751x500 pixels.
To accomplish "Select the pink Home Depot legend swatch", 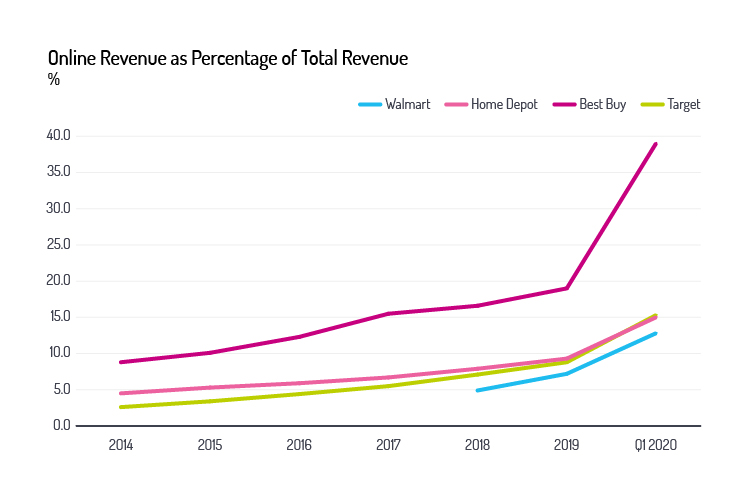I will tap(456, 104).
